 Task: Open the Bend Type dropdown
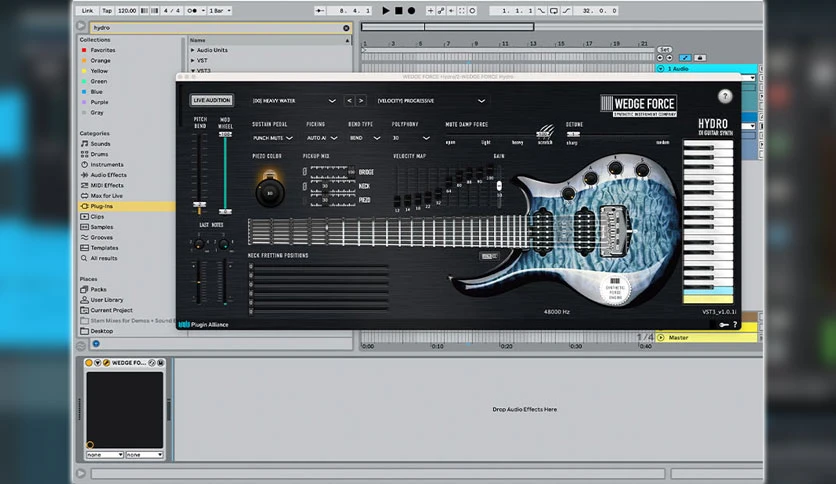(x=365, y=138)
